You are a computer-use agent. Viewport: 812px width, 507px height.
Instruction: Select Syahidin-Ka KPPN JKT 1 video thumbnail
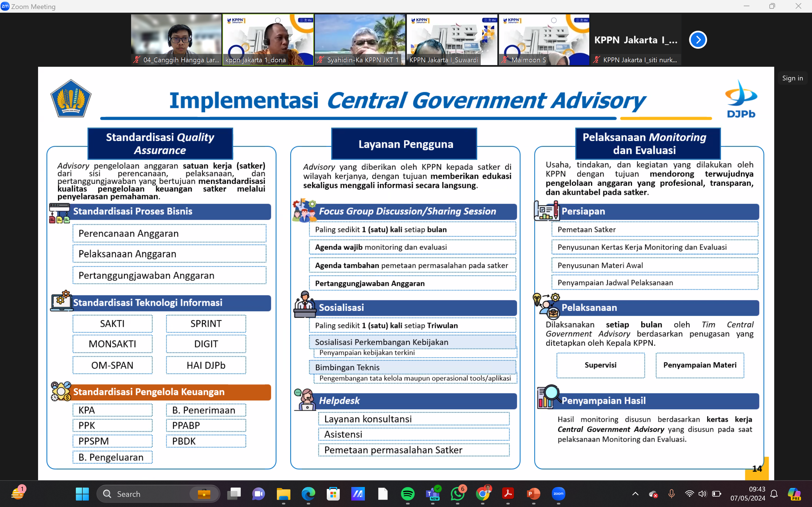point(360,39)
